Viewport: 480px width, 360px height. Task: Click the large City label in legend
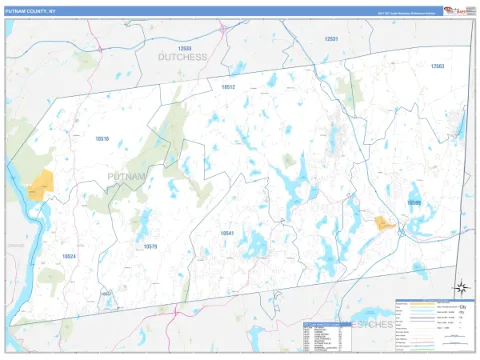pyautogui.click(x=463, y=307)
